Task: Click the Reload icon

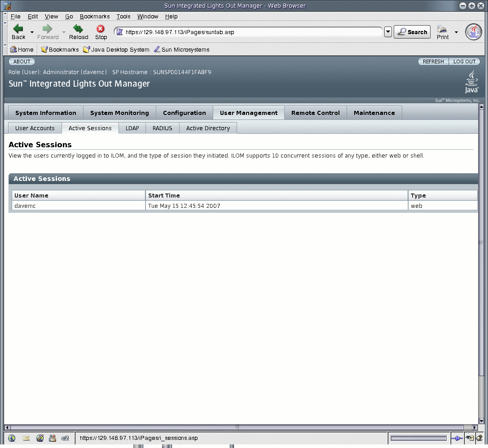Action: point(78,29)
